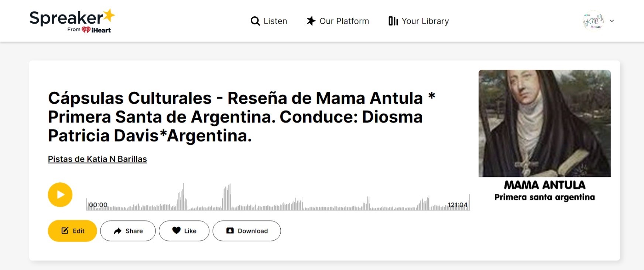This screenshot has height=270, width=644.
Task: Click the episode title heading
Action: tap(242, 117)
